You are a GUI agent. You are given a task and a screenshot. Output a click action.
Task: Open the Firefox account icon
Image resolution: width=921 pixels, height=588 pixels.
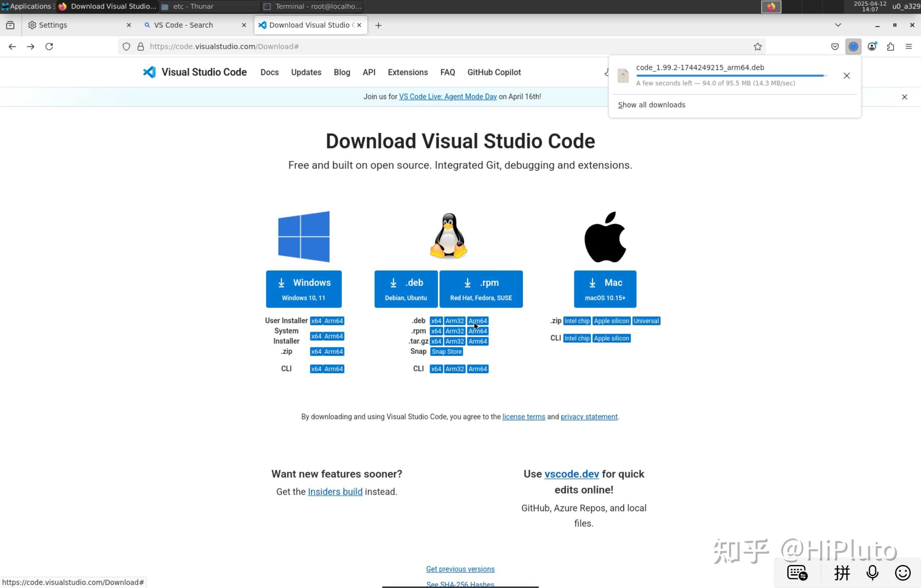pos(872,46)
